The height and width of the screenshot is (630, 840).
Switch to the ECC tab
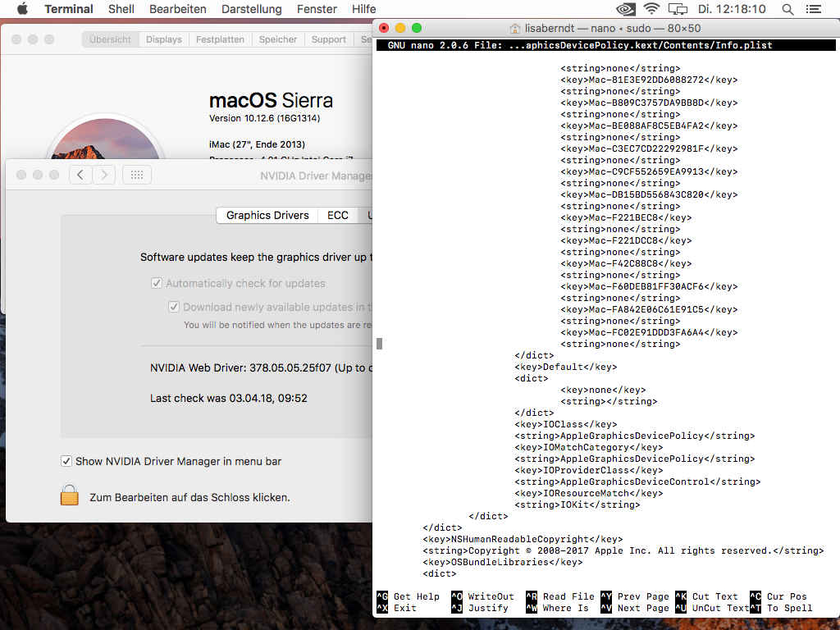pos(337,216)
